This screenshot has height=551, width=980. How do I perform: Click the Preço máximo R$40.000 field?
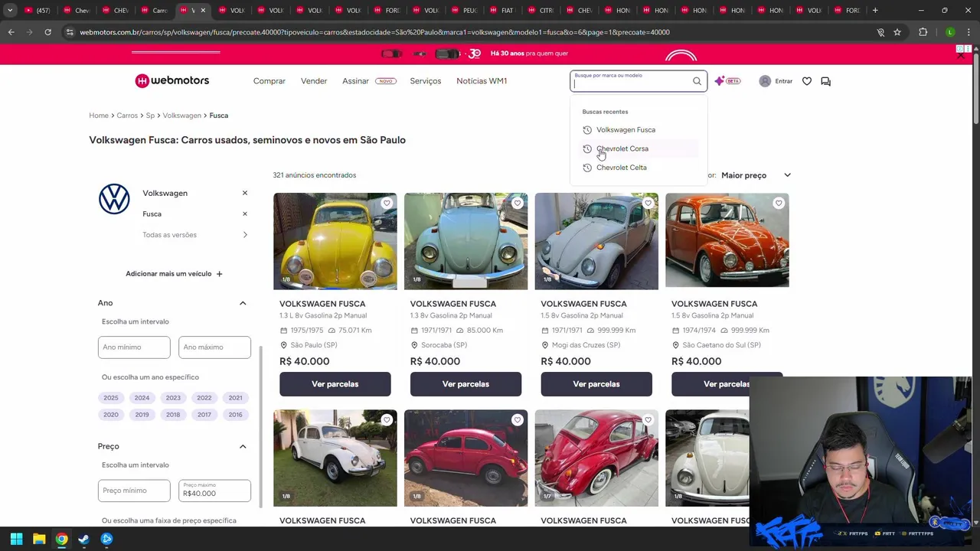click(214, 491)
